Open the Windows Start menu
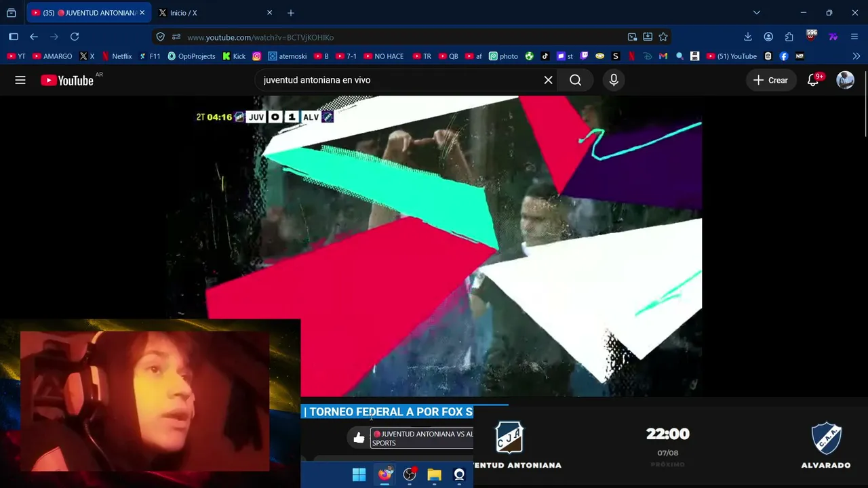 359,474
